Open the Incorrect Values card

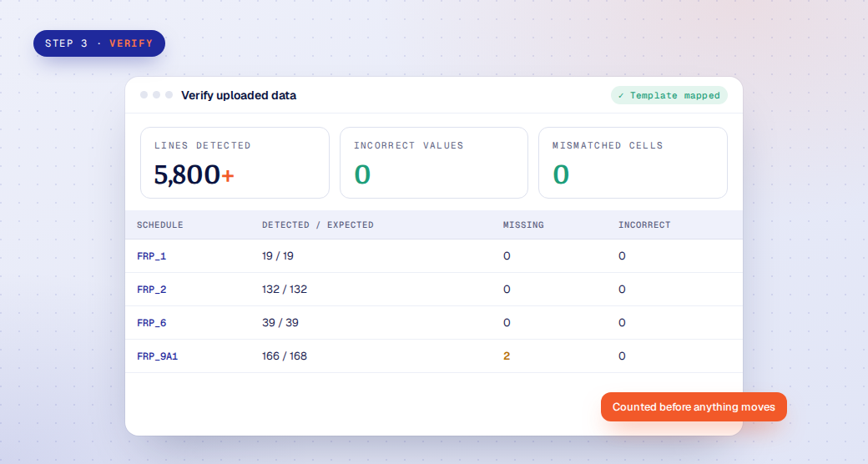(x=434, y=163)
